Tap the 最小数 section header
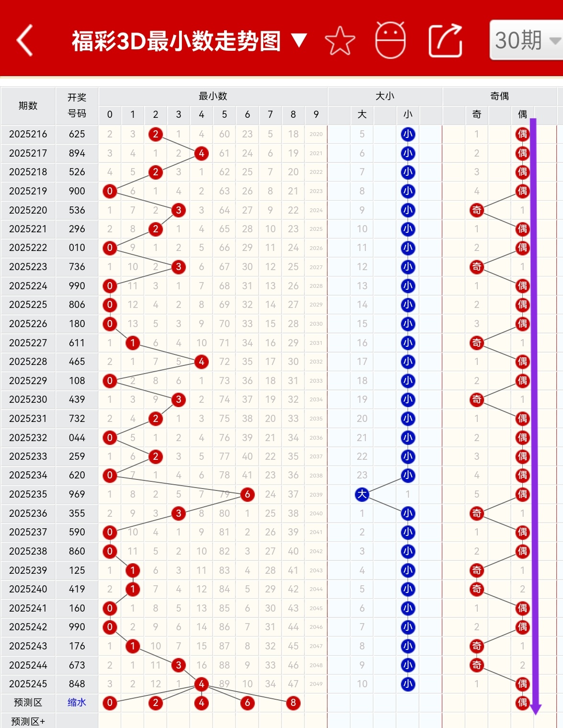 213,96
